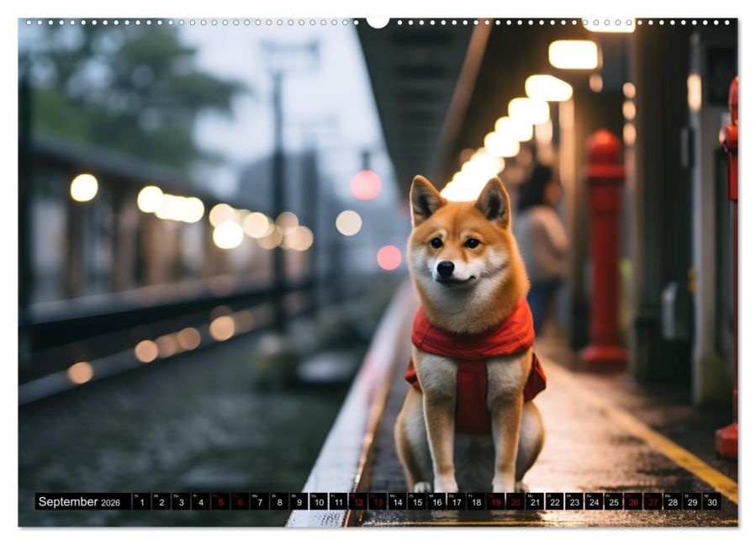Click the red date 27 cell
Screen dimensions: 756x545
[653, 502]
